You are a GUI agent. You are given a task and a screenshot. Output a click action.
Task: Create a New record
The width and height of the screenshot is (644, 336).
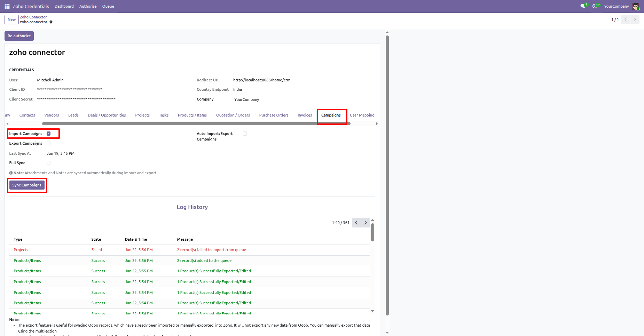[11, 19]
